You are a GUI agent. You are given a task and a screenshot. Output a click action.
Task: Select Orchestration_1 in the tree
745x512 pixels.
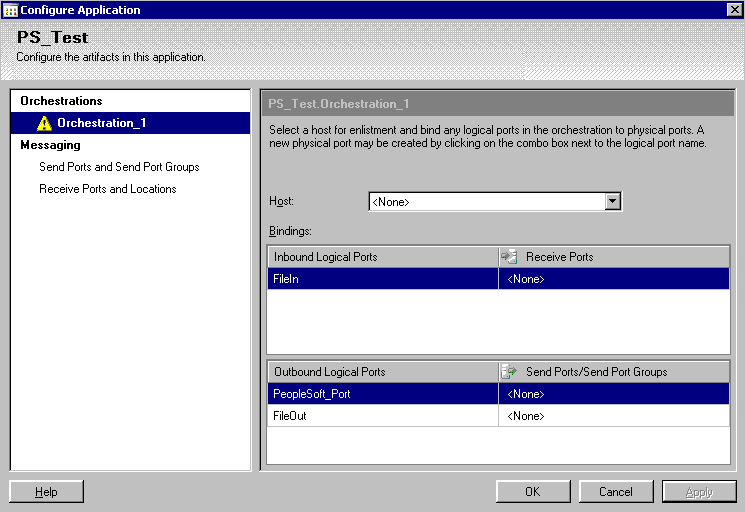click(130, 123)
